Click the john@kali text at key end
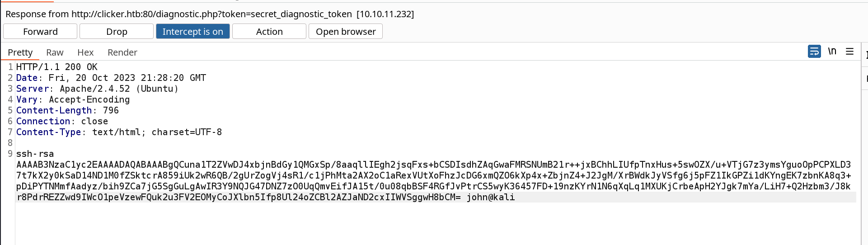 [x=491, y=197]
